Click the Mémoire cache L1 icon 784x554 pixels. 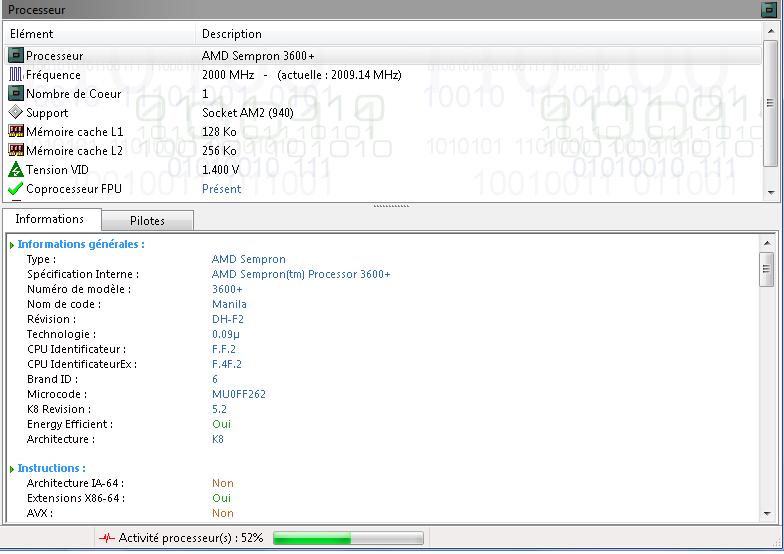pos(16,131)
